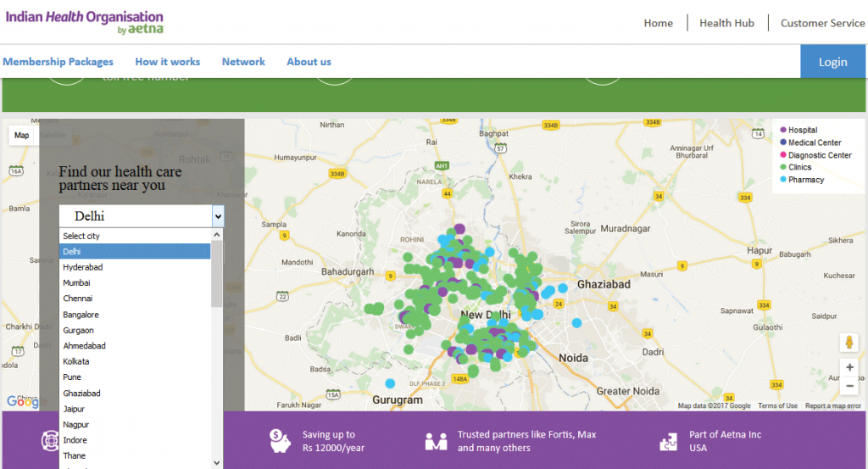Open the How it works page

[168, 61]
